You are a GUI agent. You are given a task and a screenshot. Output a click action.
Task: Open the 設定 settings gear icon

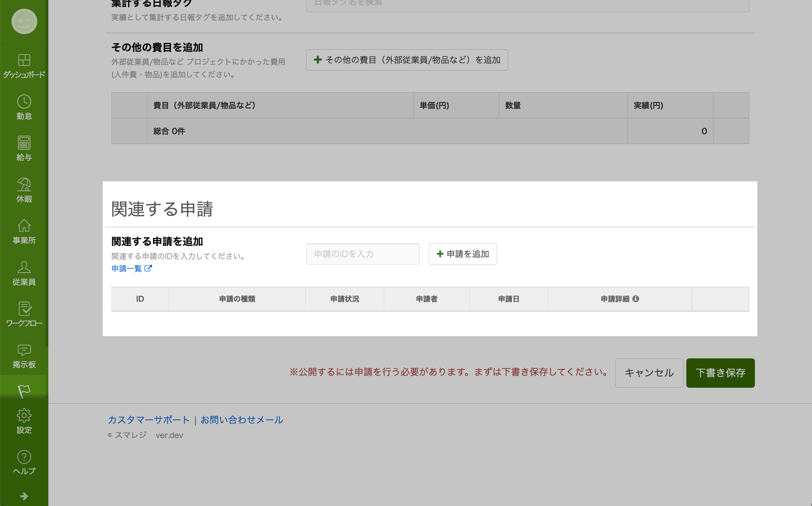pyautogui.click(x=24, y=416)
